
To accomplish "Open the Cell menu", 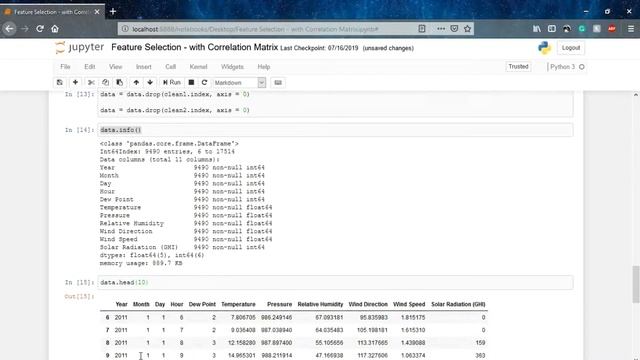I will click(171, 67).
